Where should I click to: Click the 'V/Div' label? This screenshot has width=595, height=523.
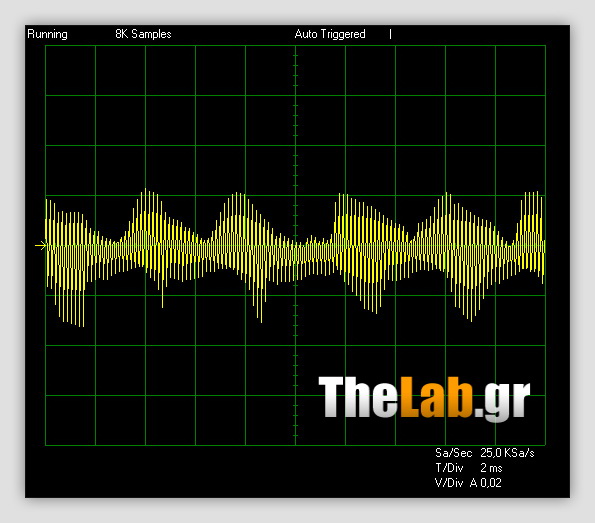449,483
